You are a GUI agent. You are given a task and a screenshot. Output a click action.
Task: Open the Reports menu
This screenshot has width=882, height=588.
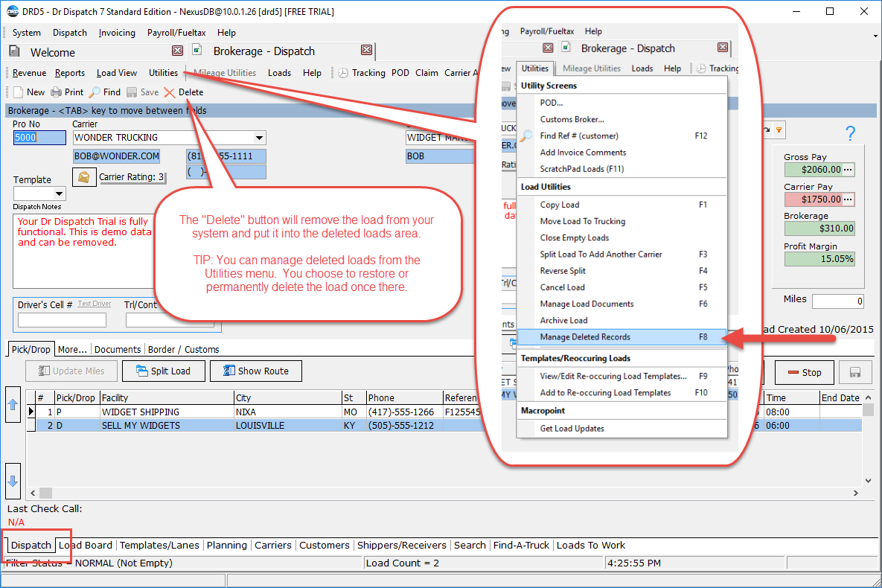coord(70,73)
